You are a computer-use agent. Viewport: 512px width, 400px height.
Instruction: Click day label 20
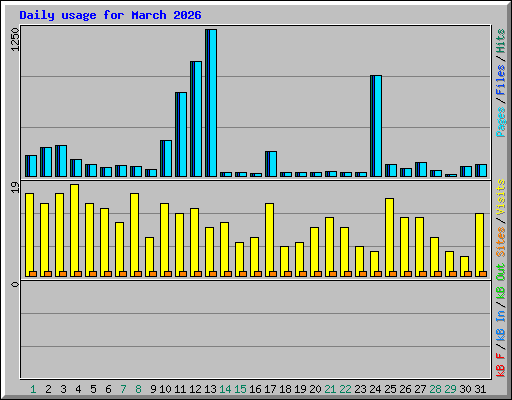point(315,389)
